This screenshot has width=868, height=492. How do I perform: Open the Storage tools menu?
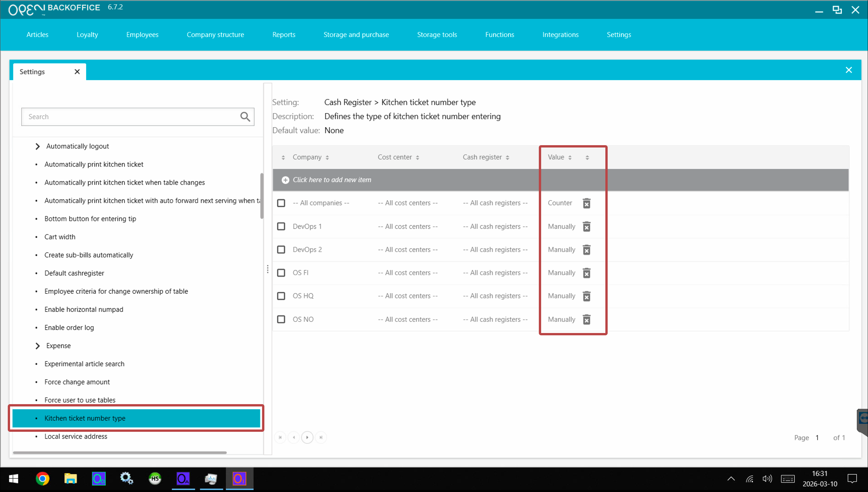point(437,35)
